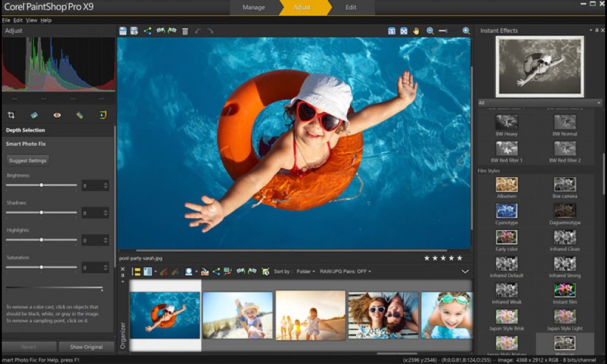Click the Shadows value stepper arrows
The width and height of the screenshot is (607, 364).
[106, 213]
